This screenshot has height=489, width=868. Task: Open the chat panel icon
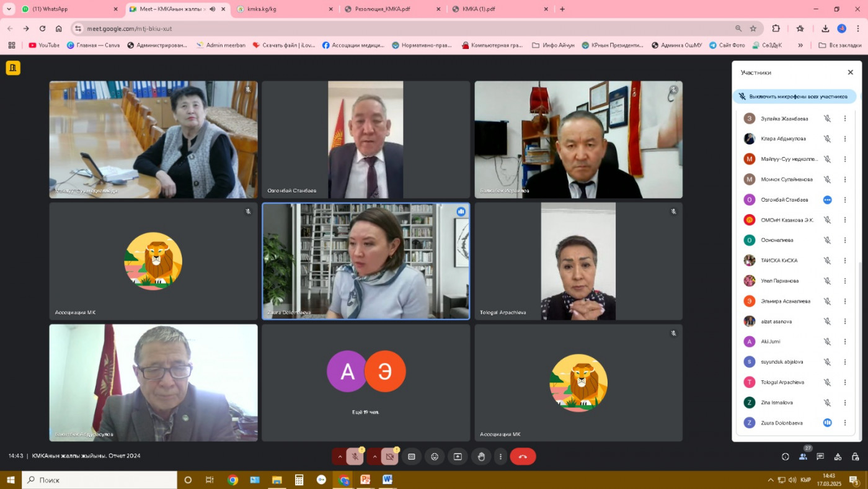click(x=820, y=457)
